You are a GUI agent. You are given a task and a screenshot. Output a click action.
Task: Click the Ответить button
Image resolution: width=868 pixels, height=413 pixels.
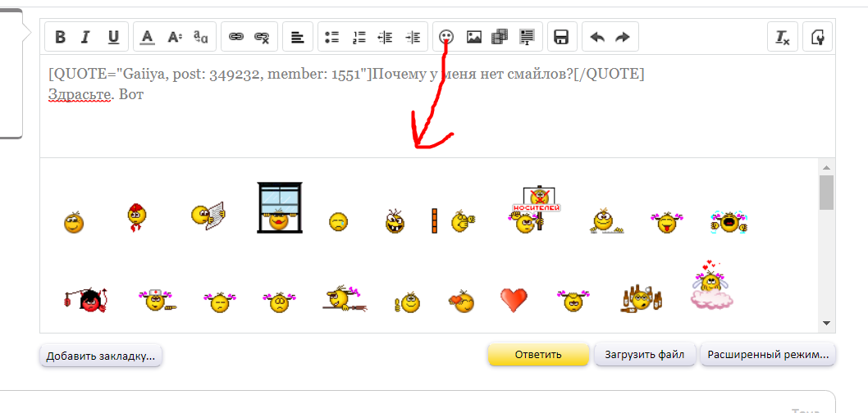(538, 355)
